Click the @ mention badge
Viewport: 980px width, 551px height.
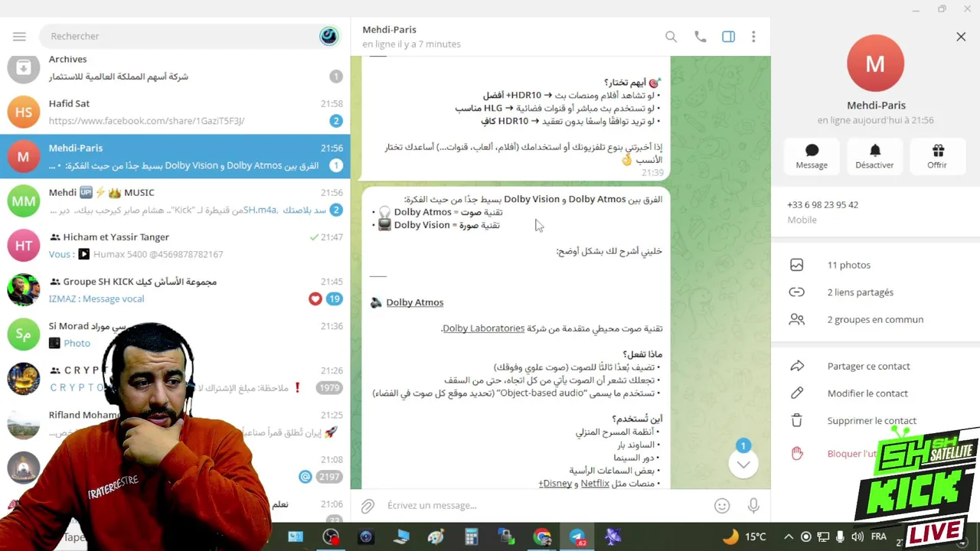point(305,477)
